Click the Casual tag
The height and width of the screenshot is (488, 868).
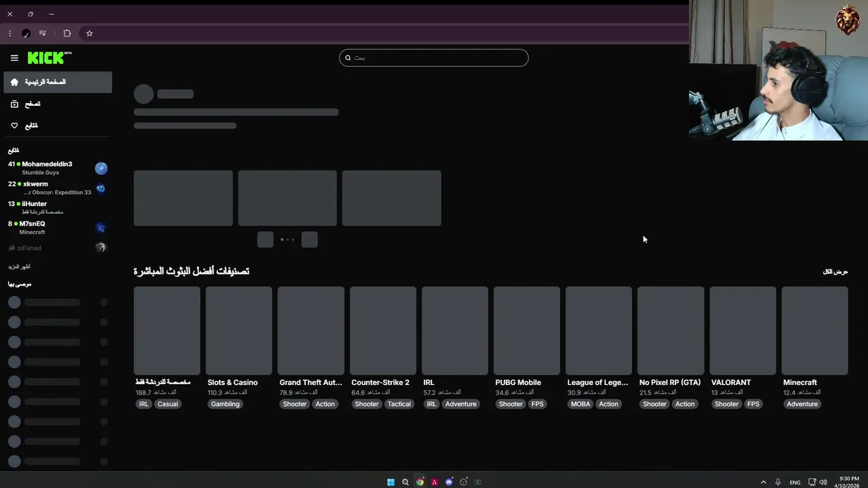[x=167, y=404]
